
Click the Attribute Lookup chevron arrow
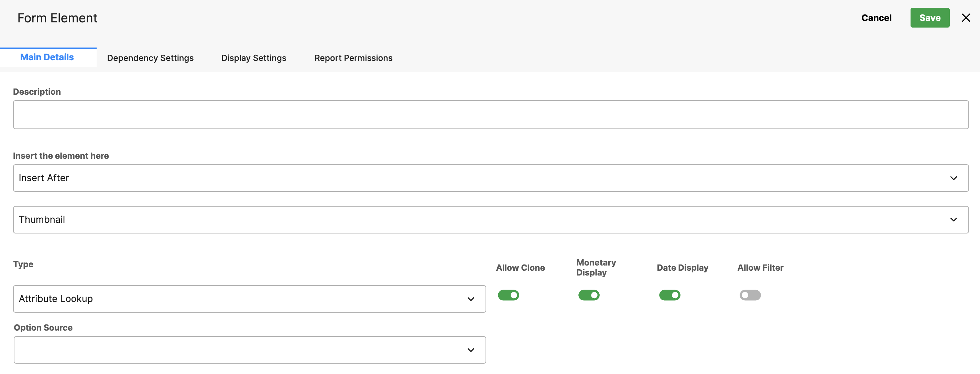471,299
